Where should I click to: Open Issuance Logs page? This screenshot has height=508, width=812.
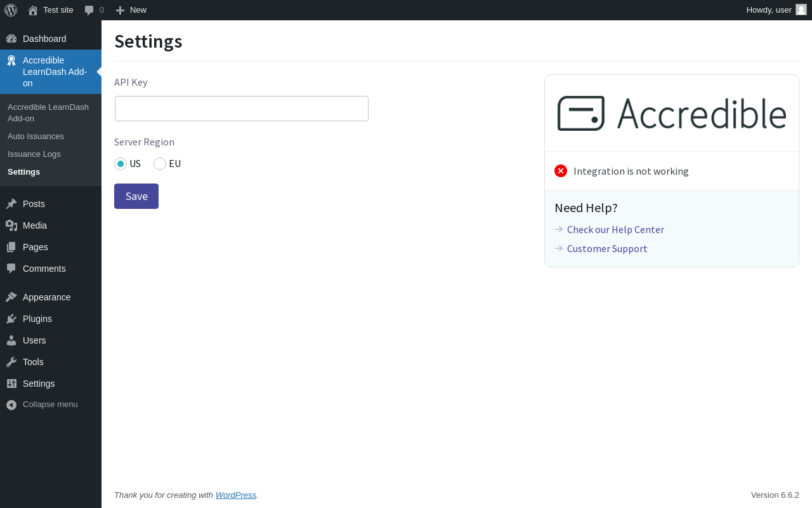coord(51,154)
